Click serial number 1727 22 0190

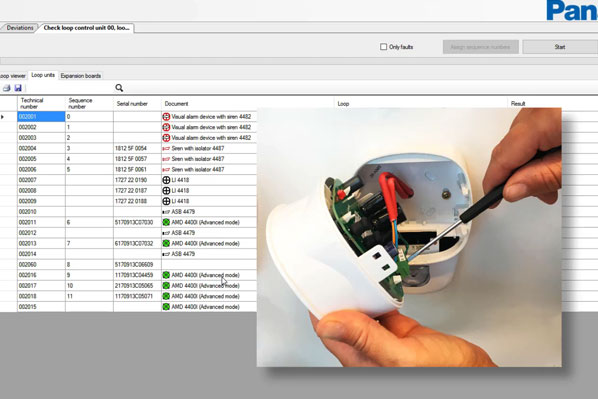click(131, 180)
